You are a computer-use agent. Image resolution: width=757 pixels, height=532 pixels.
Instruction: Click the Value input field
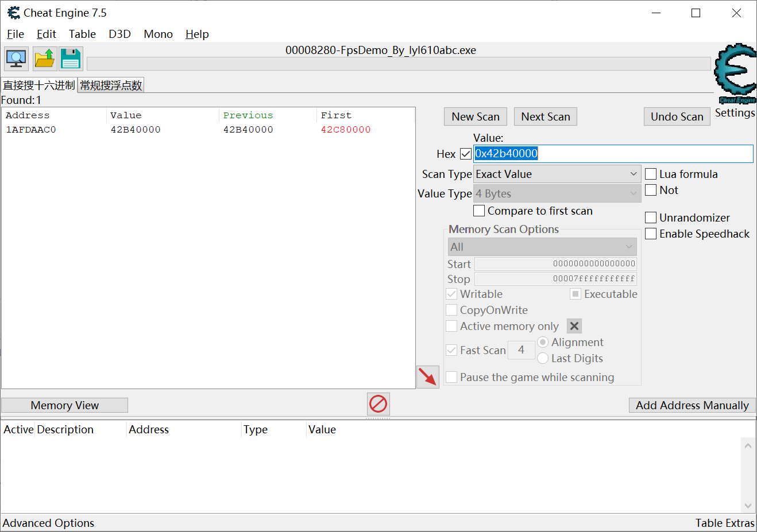[x=613, y=154]
